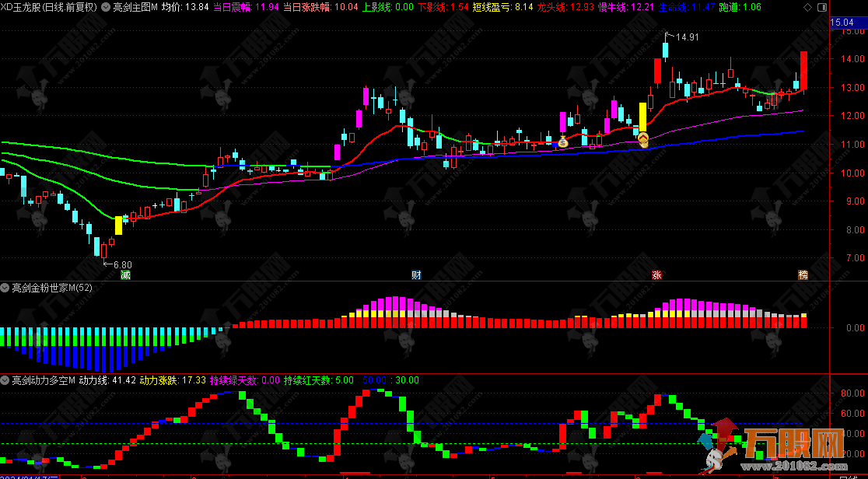Screen dimensions: 868x479
Task: Click the 持续红天数: 5.00 readout
Action: [318, 380]
